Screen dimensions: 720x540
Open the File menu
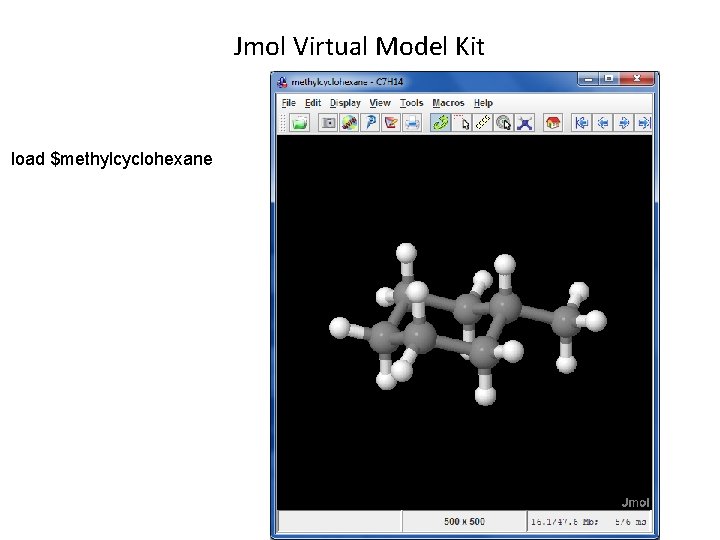[x=288, y=103]
